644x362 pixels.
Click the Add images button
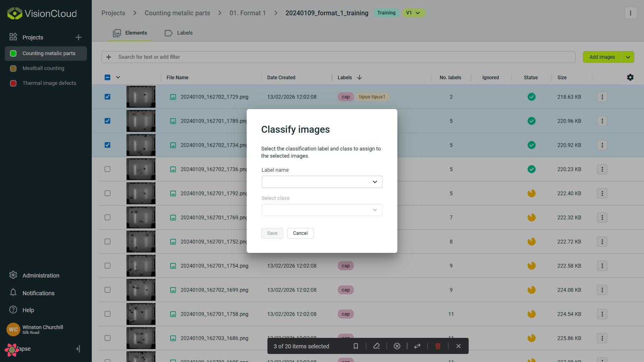pyautogui.click(x=602, y=57)
